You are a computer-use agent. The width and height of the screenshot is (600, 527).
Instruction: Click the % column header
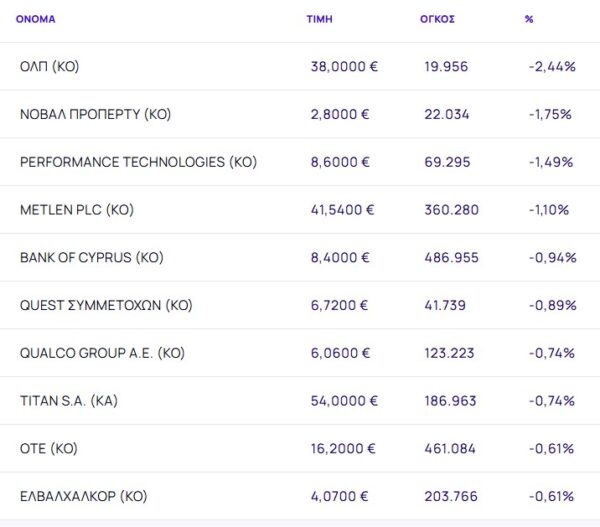[x=529, y=19]
